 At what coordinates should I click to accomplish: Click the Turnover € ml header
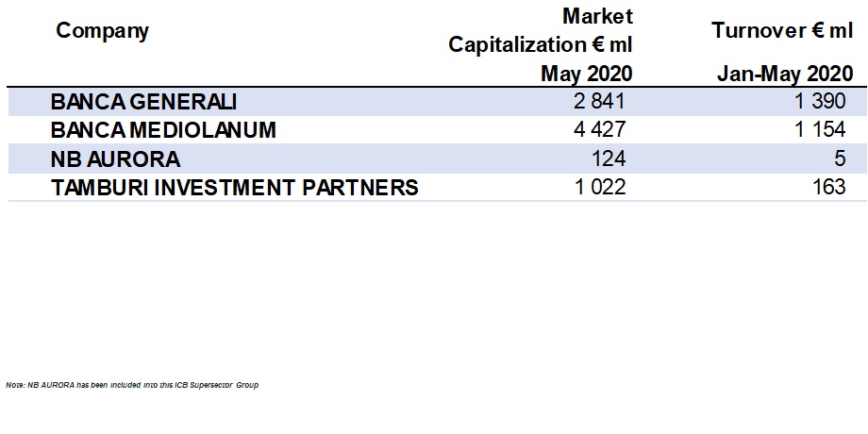[782, 31]
